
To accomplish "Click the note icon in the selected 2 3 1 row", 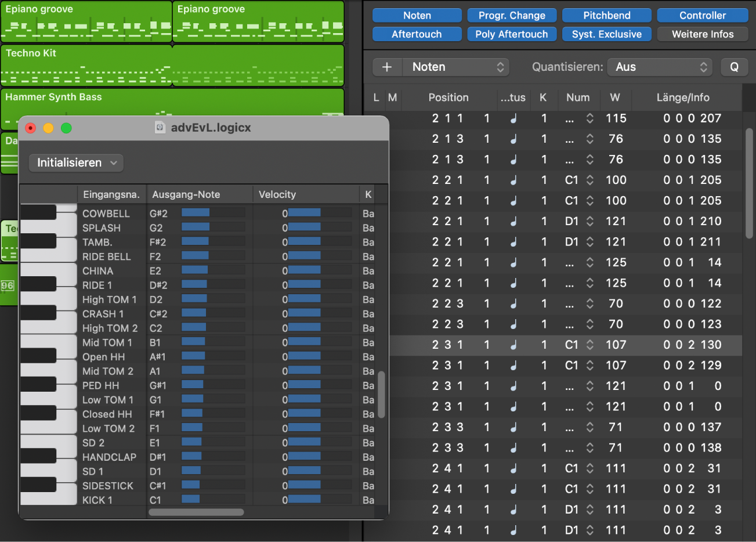I will (513, 345).
